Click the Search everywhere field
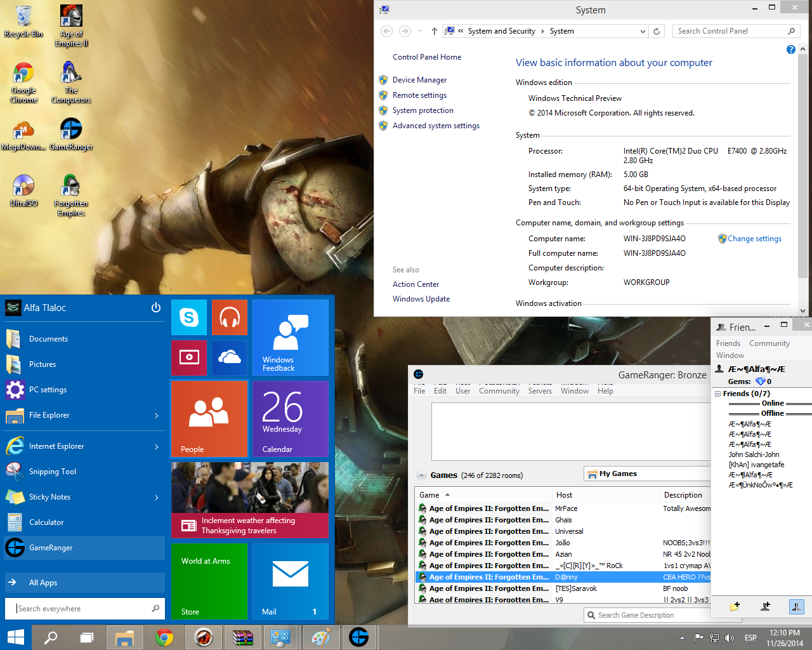Viewport: 812px width, 650px height. click(85, 609)
